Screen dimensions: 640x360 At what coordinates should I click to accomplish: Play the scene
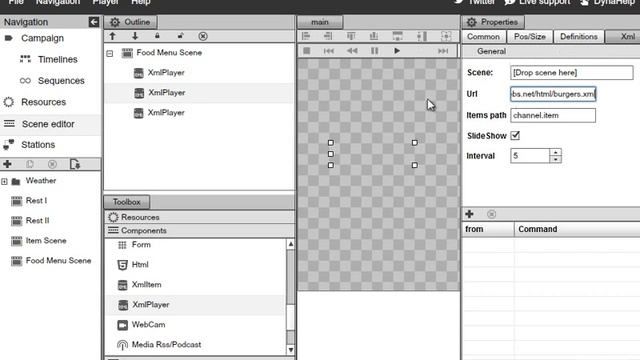[397, 51]
